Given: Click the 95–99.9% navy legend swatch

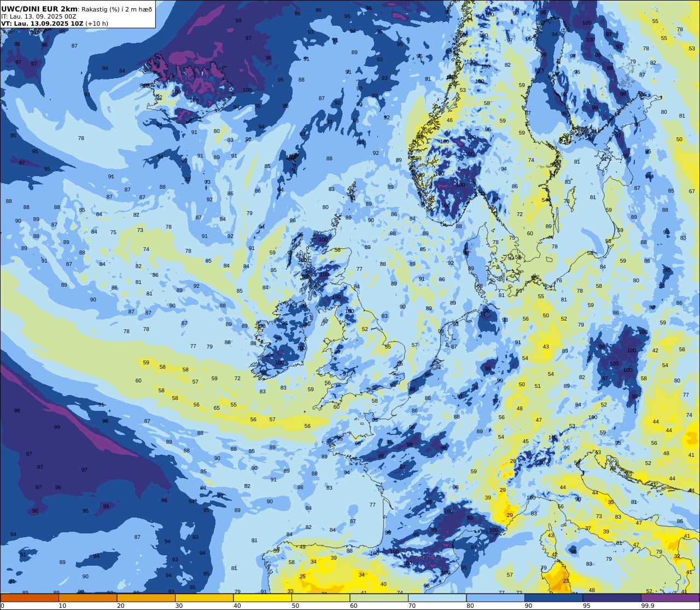Looking at the screenshot, I should (612, 598).
